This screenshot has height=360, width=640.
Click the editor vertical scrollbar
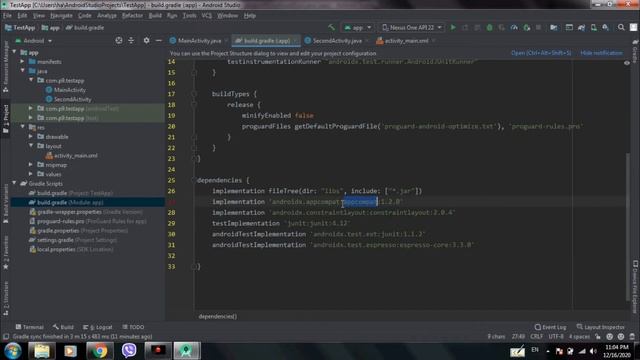[627, 227]
